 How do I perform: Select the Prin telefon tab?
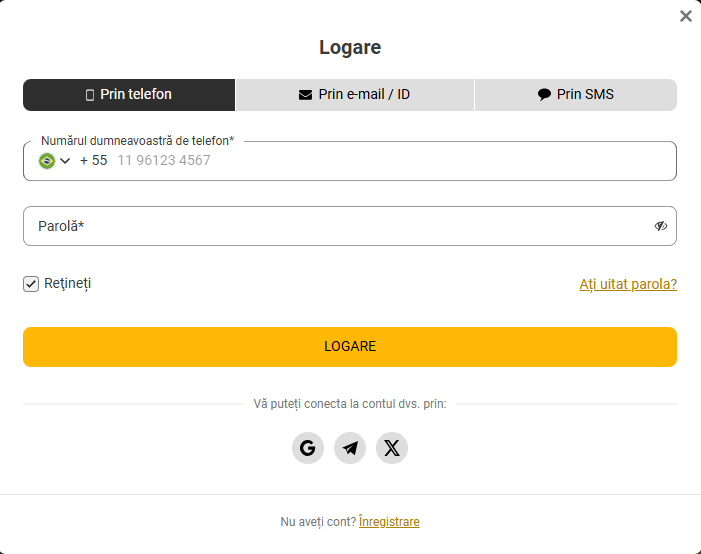click(129, 95)
